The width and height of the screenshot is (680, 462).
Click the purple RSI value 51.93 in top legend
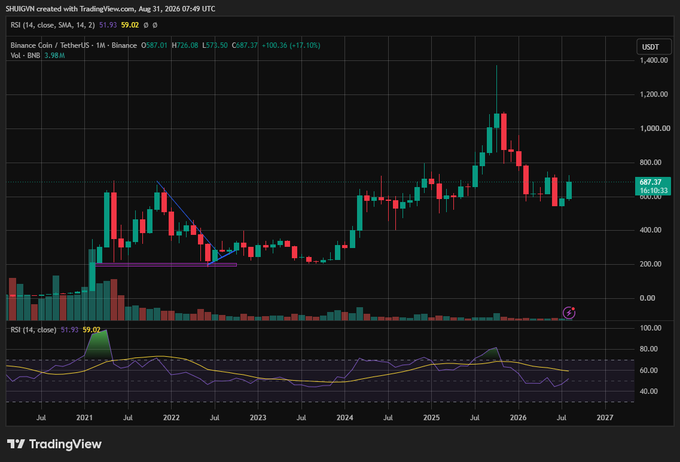(108, 25)
